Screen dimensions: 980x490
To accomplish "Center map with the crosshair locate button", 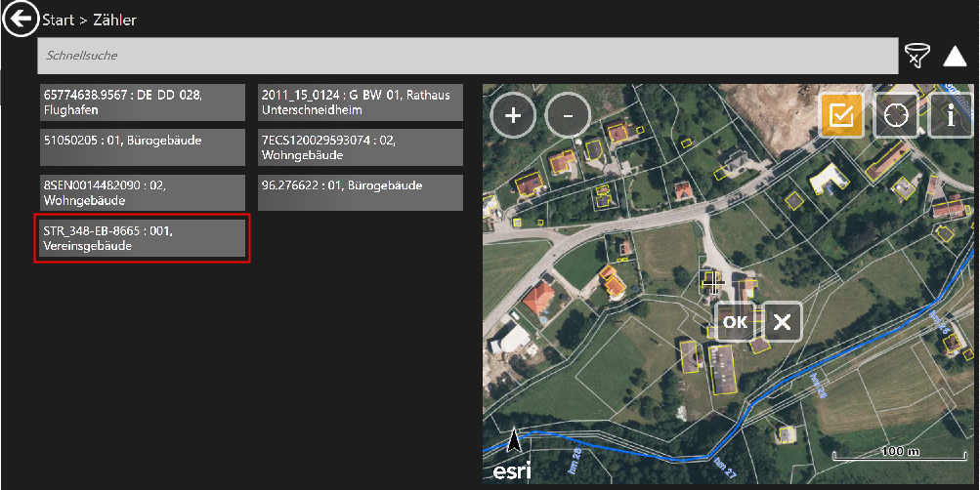I will pyautogui.click(x=895, y=116).
